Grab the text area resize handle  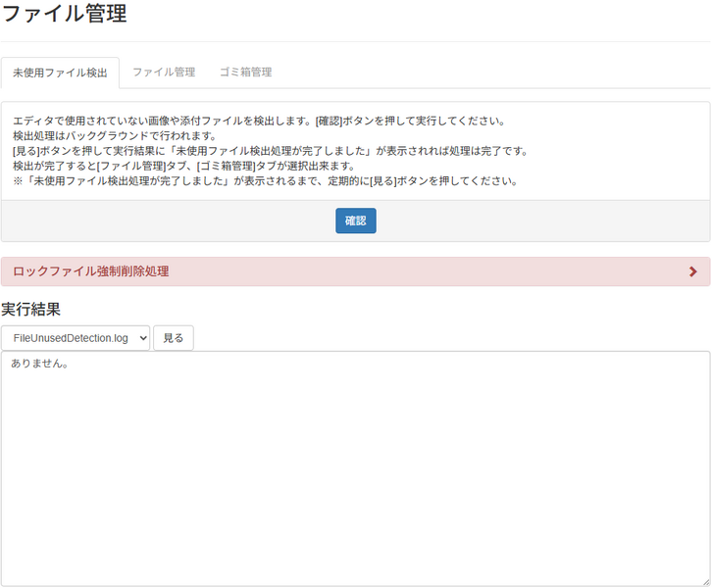pos(704,581)
